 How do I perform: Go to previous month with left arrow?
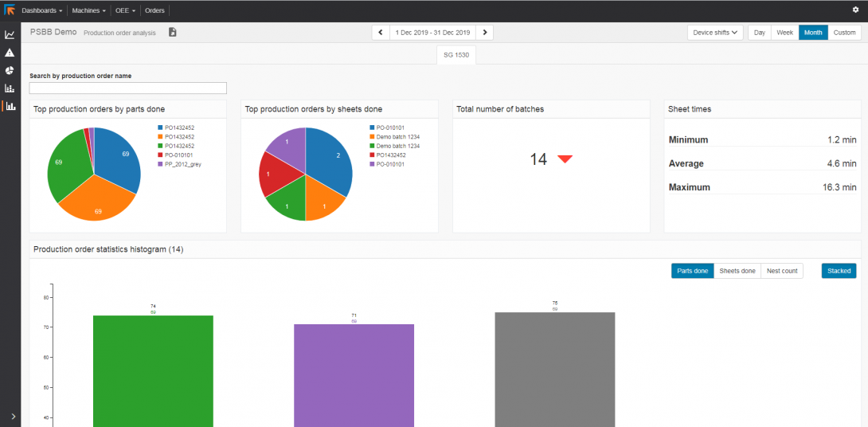point(381,33)
